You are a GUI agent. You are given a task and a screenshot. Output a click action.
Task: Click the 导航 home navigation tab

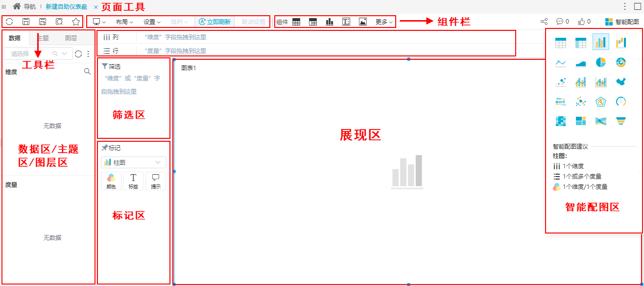click(24, 6)
